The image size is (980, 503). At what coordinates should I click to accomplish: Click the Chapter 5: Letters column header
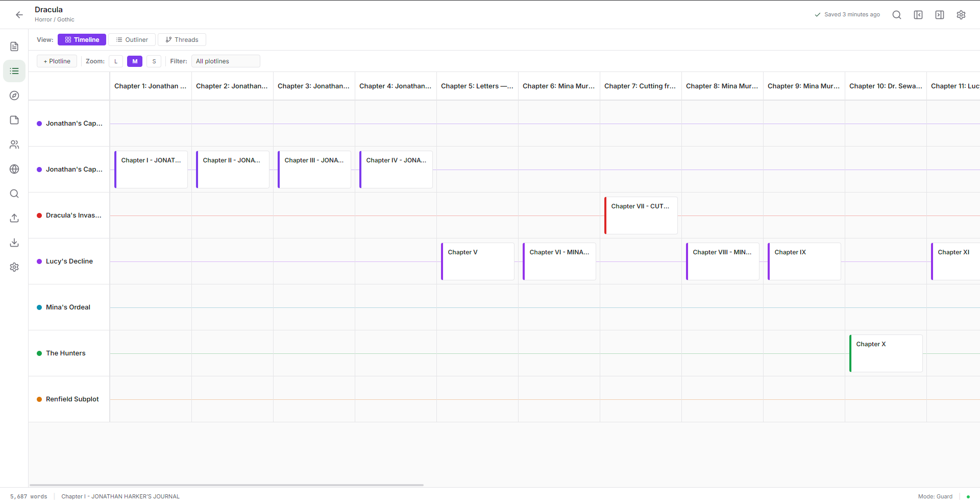tap(478, 86)
